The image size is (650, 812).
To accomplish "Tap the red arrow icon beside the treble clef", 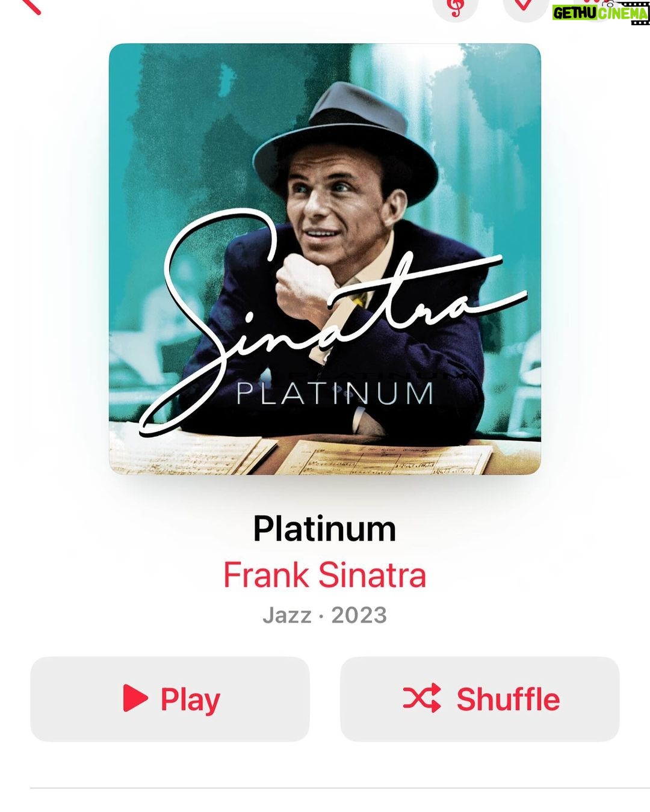I will 525,6.
